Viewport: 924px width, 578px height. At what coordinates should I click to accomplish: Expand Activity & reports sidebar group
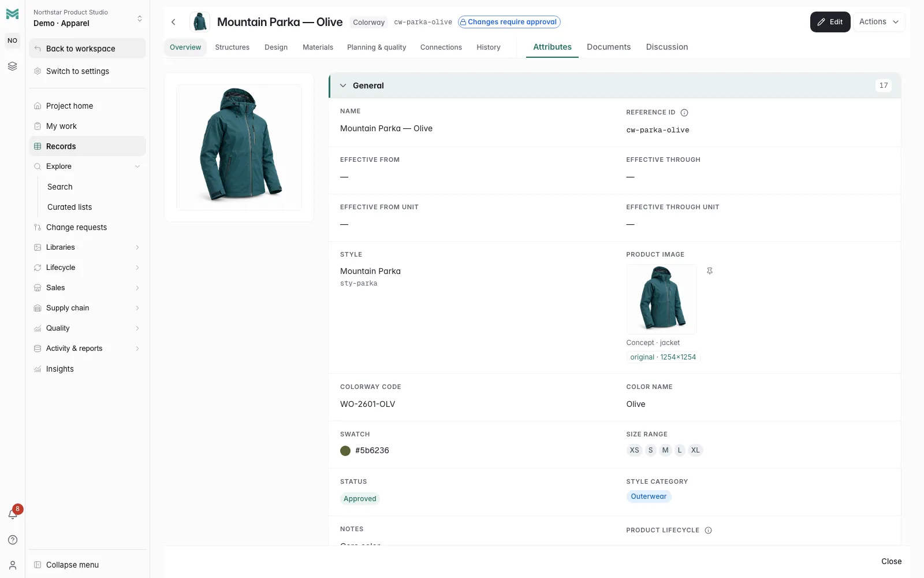tap(87, 349)
